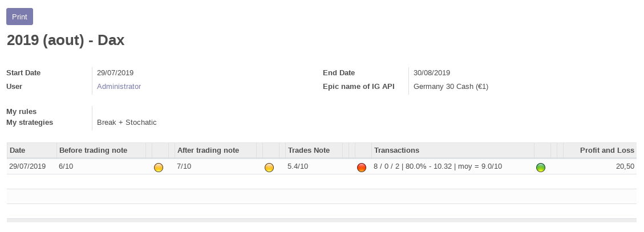Open the Administrator user link
The height and width of the screenshot is (232, 644).
tap(119, 87)
